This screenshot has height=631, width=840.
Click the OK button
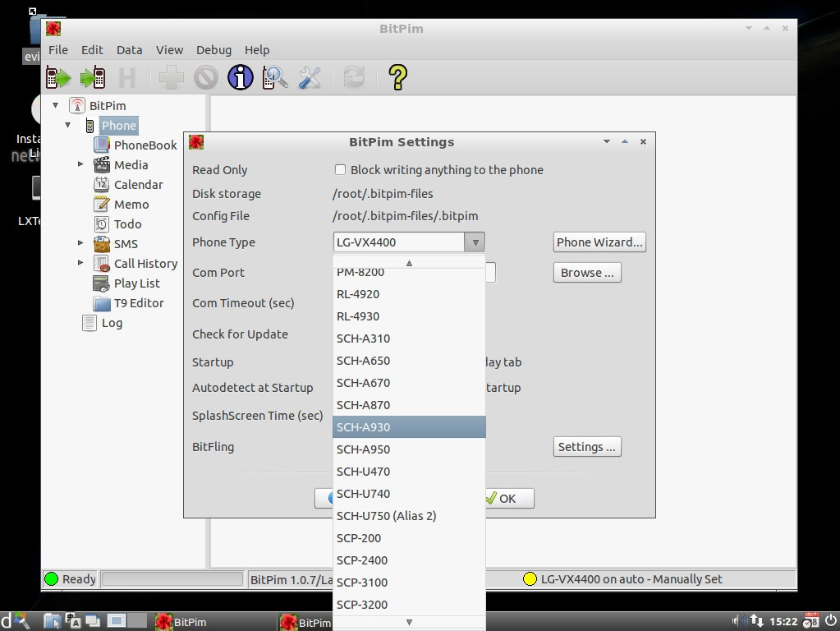tap(507, 499)
